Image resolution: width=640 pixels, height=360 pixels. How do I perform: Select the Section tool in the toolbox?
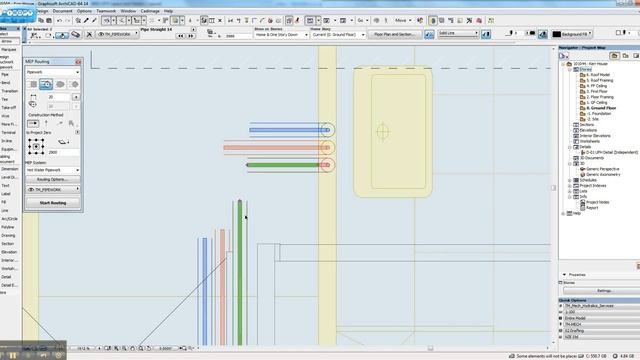[x=7, y=244]
